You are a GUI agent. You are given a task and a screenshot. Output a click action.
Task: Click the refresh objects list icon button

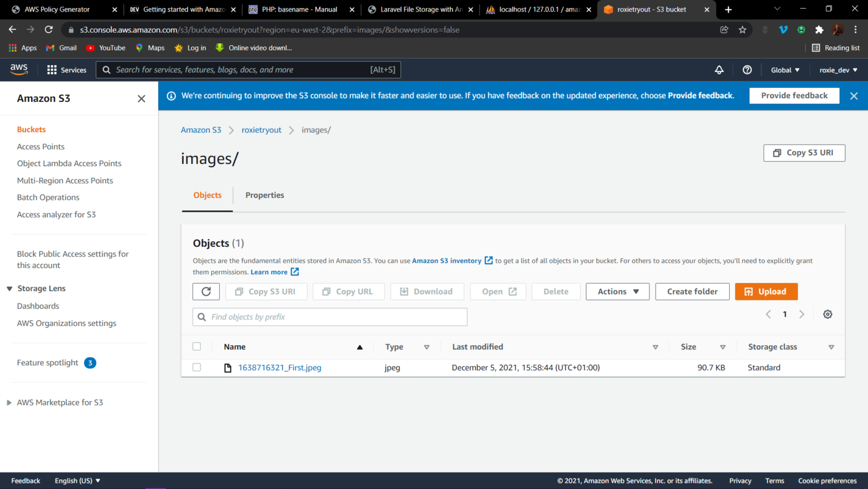[206, 291]
